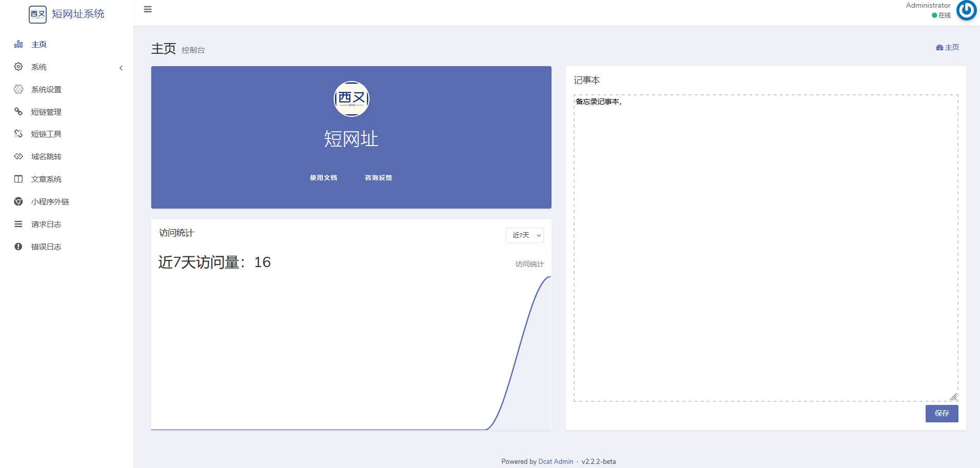Viewport: 980px width, 468px height.
Task: Click the 文章系统 columns icon
Action: coord(18,179)
